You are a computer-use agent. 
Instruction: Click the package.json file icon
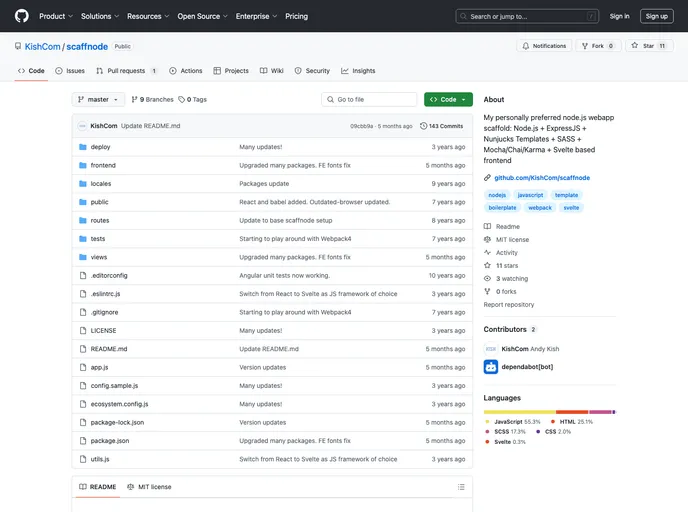coord(82,441)
